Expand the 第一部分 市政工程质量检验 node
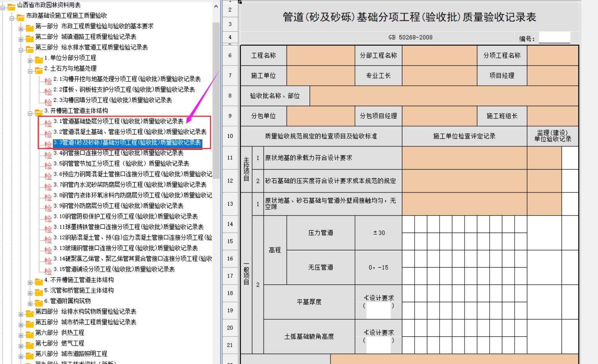 (21, 29)
